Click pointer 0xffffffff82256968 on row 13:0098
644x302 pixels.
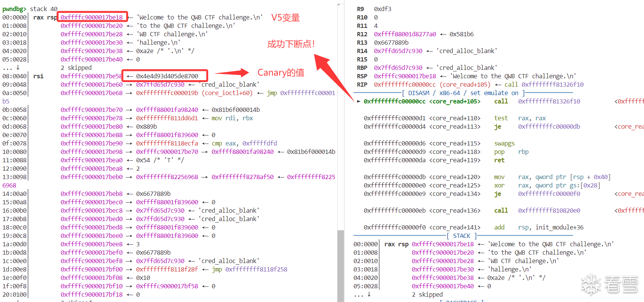point(167,177)
